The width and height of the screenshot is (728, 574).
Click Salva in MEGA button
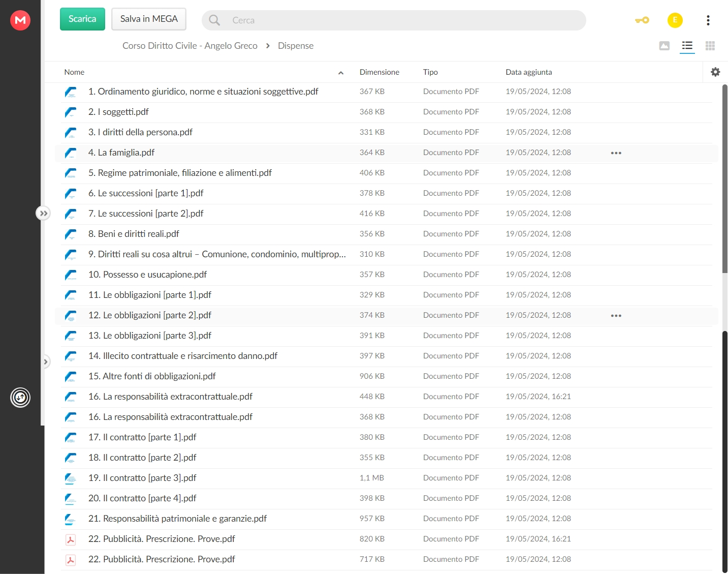coord(149,19)
